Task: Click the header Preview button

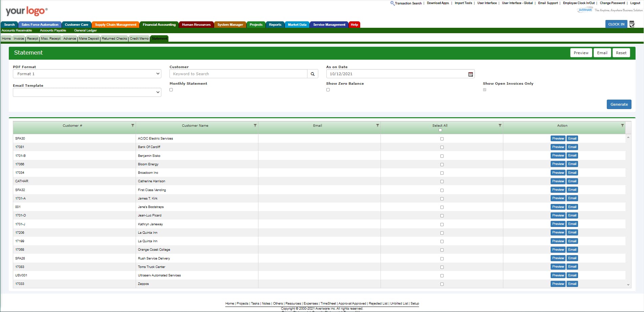Action: 581,53
